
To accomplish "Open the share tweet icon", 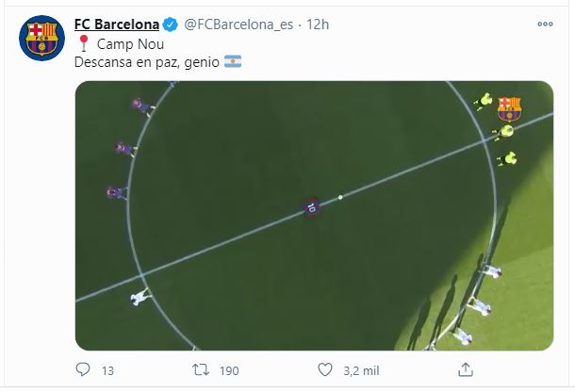I will [x=466, y=369].
